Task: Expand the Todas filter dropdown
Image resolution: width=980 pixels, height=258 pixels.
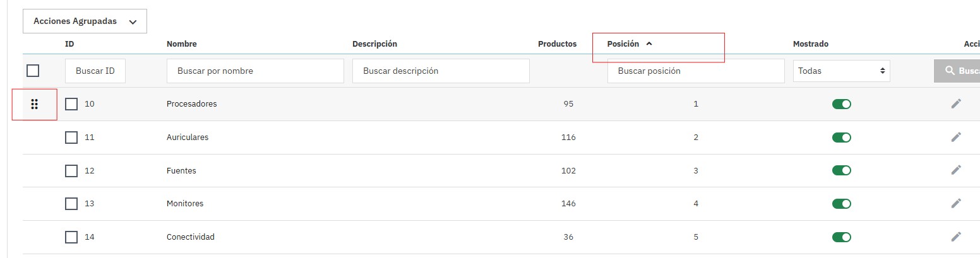Action: 841,71
